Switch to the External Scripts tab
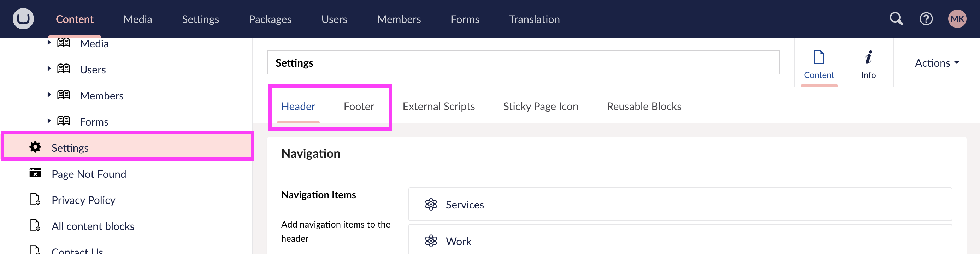980x254 pixels. 439,106
